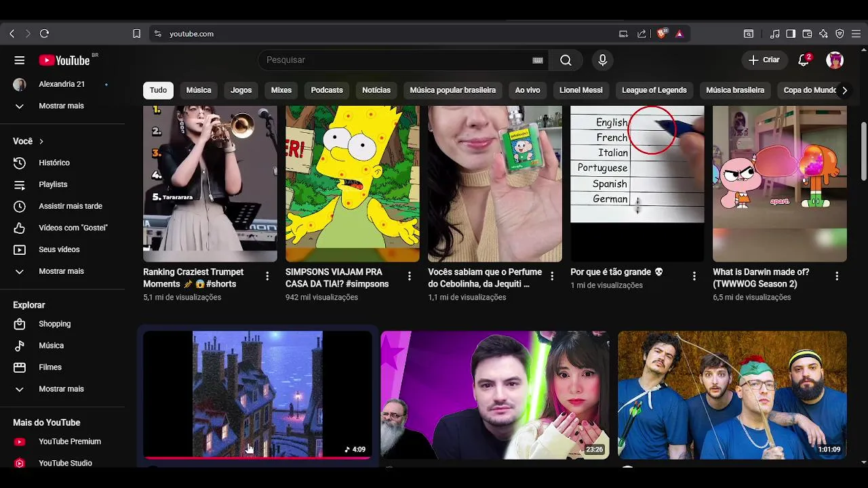This screenshot has width=868, height=488.
Task: Expand Mostrar mais below Filmes
Action: pyautogui.click(x=62, y=389)
